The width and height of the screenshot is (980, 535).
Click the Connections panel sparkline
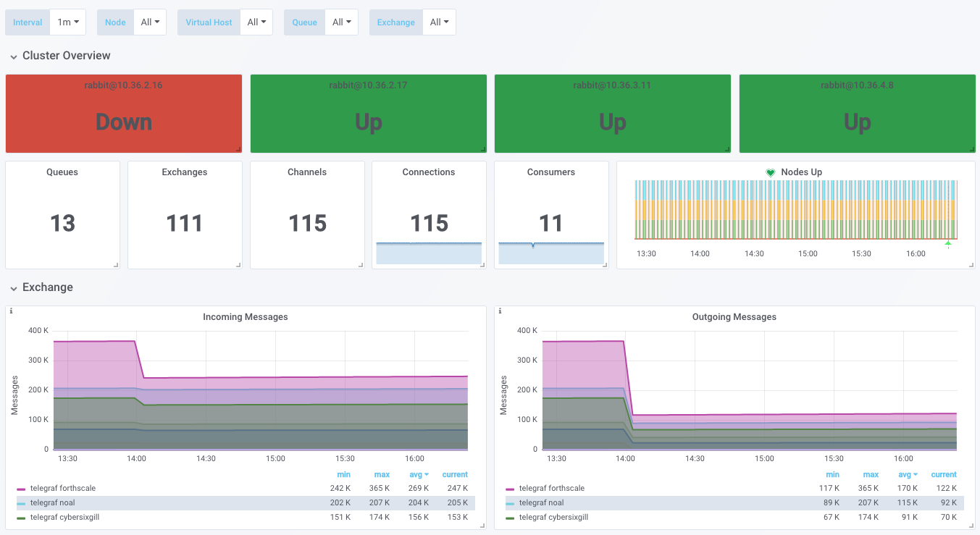(x=429, y=253)
